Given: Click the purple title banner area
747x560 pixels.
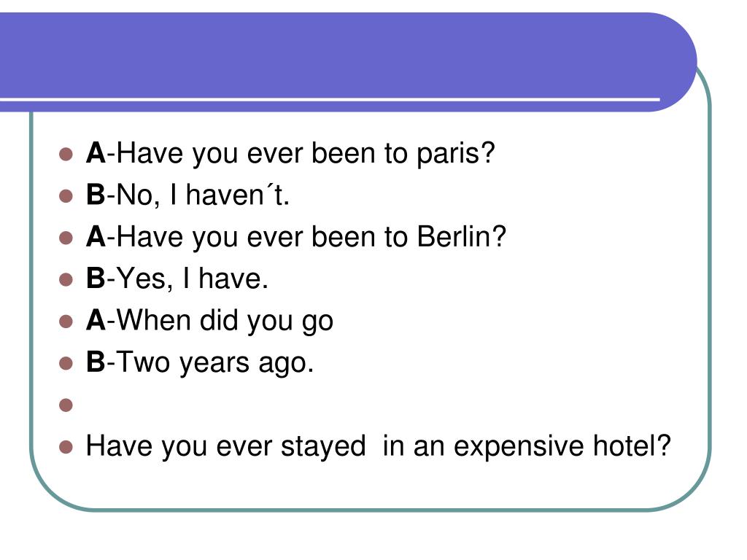Looking at the screenshot, I should [x=348, y=55].
